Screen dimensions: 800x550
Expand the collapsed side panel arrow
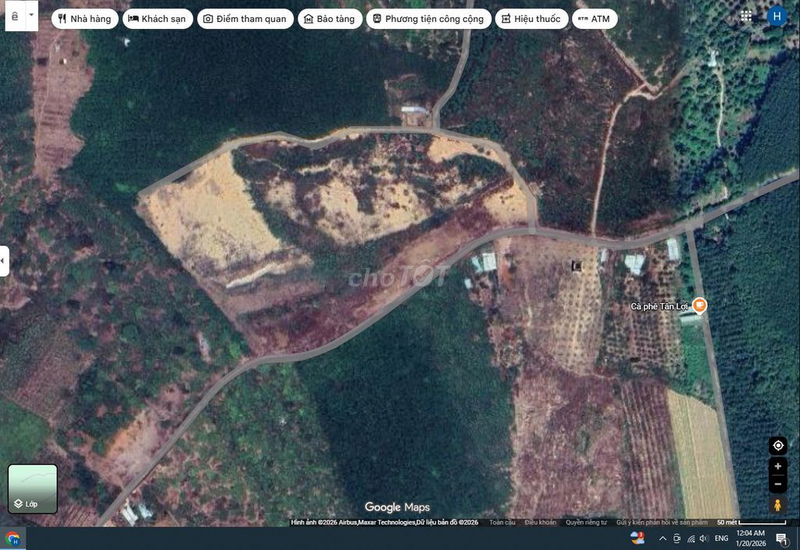click(4, 262)
